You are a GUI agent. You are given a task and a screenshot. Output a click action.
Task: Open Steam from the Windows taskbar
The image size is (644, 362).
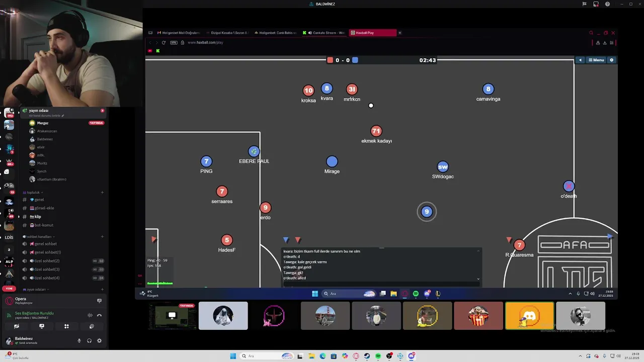pos(367,356)
